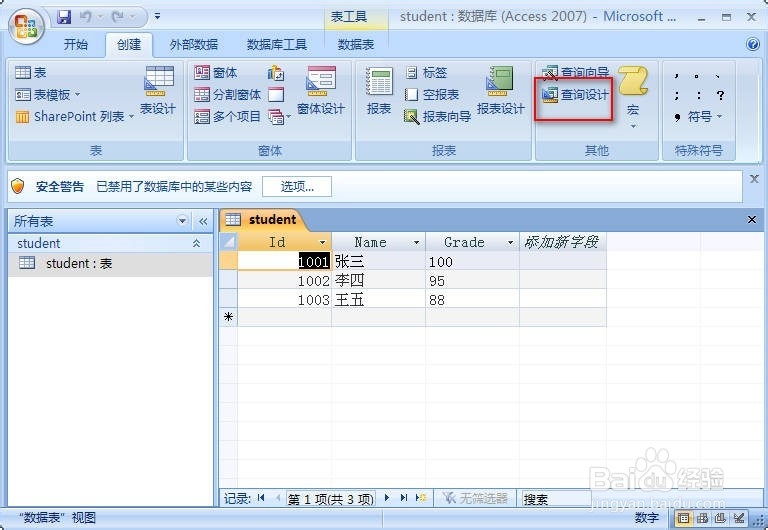The height and width of the screenshot is (530, 768).
Task: Select the Id cell 1003
Action: click(x=285, y=300)
